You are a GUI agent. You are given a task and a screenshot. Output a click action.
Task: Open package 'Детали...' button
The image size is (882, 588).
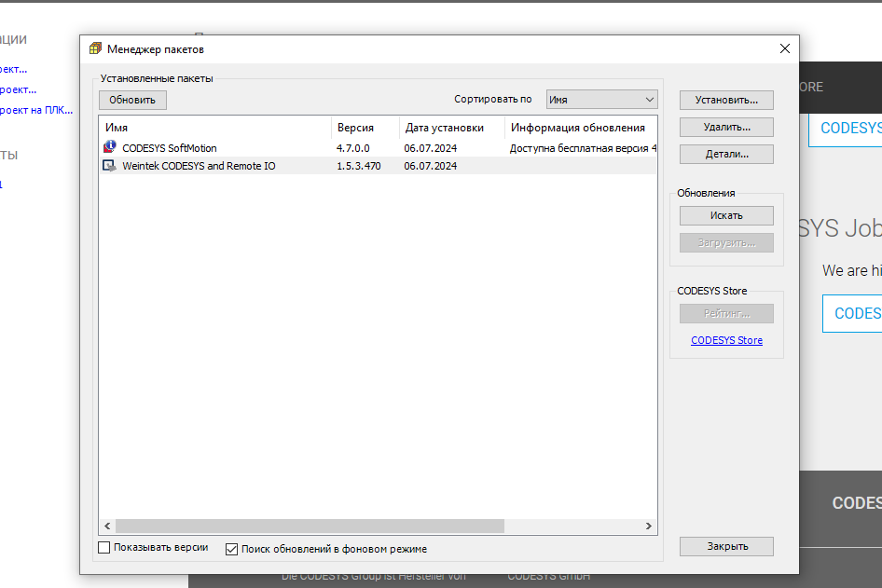726,154
